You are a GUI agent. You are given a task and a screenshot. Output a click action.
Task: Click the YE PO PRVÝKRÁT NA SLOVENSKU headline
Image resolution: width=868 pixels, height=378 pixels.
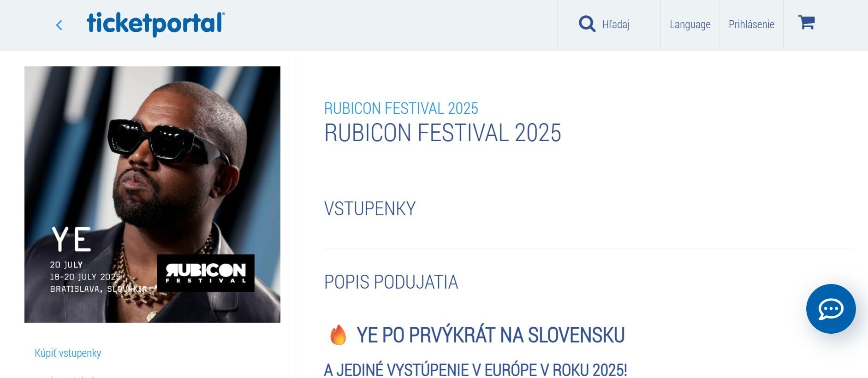(491, 335)
